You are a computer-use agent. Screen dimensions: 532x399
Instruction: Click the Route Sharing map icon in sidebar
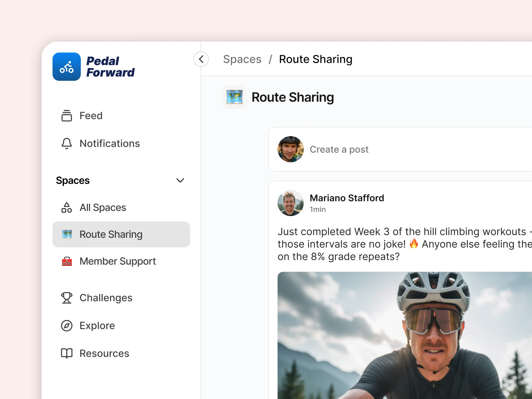click(x=67, y=234)
